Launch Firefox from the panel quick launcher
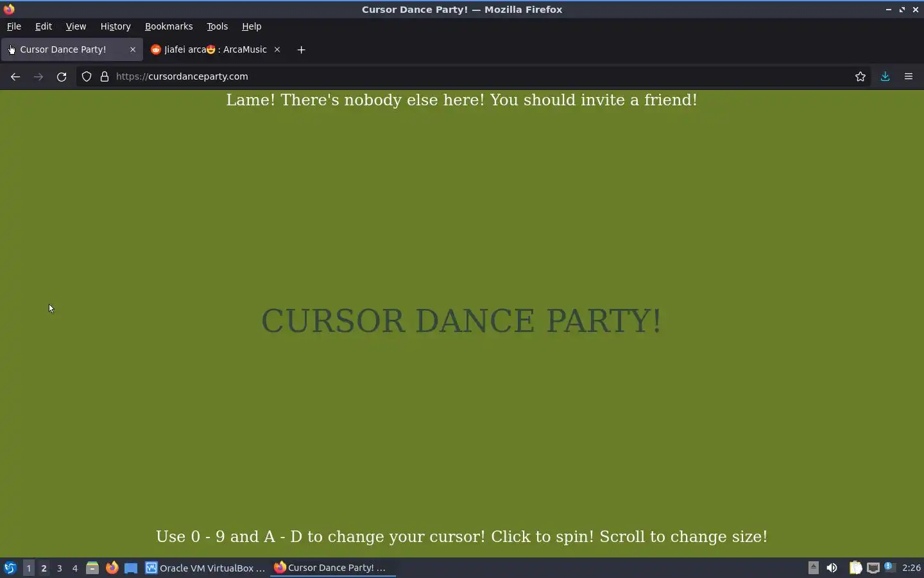Image resolution: width=924 pixels, height=578 pixels. click(112, 568)
